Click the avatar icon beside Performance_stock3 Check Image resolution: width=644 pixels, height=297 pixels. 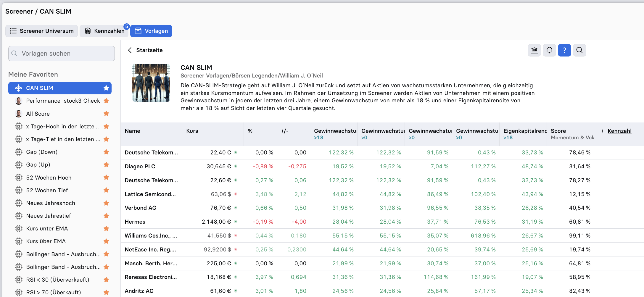click(x=19, y=101)
